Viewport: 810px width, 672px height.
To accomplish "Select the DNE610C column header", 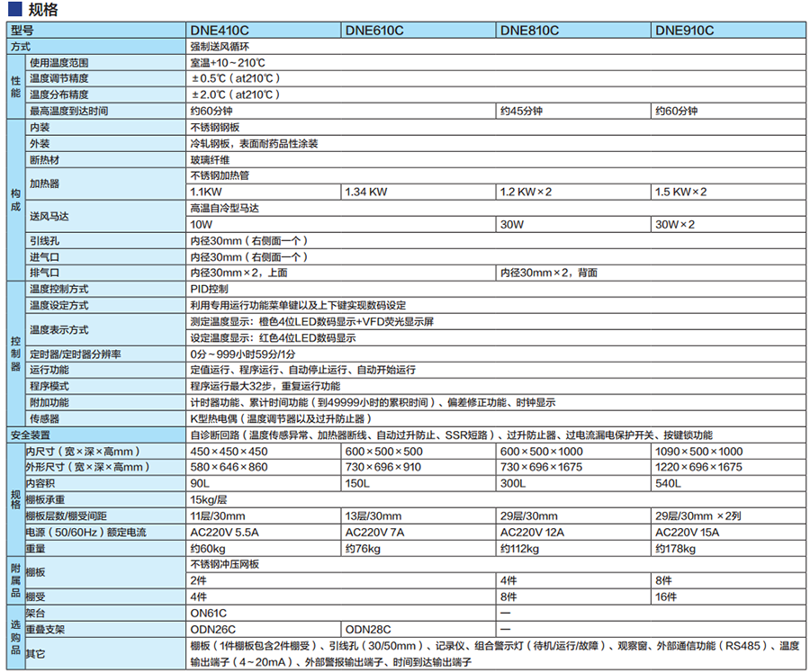I will pos(374,30).
